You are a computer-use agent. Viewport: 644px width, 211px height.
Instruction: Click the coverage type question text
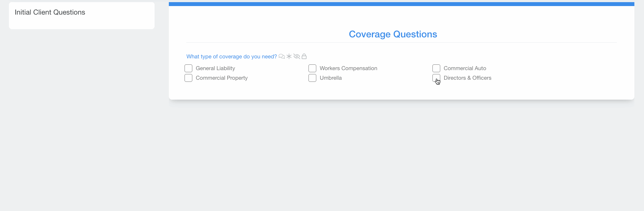coord(232,57)
